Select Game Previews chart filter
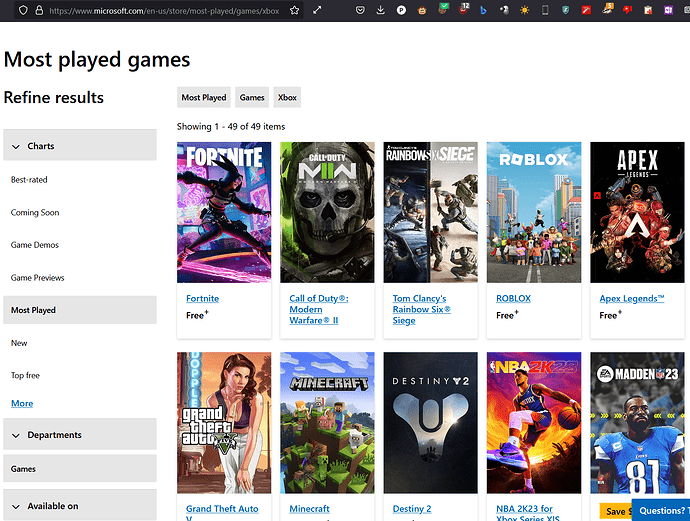Image resolution: width=690 pixels, height=521 pixels. pos(37,278)
